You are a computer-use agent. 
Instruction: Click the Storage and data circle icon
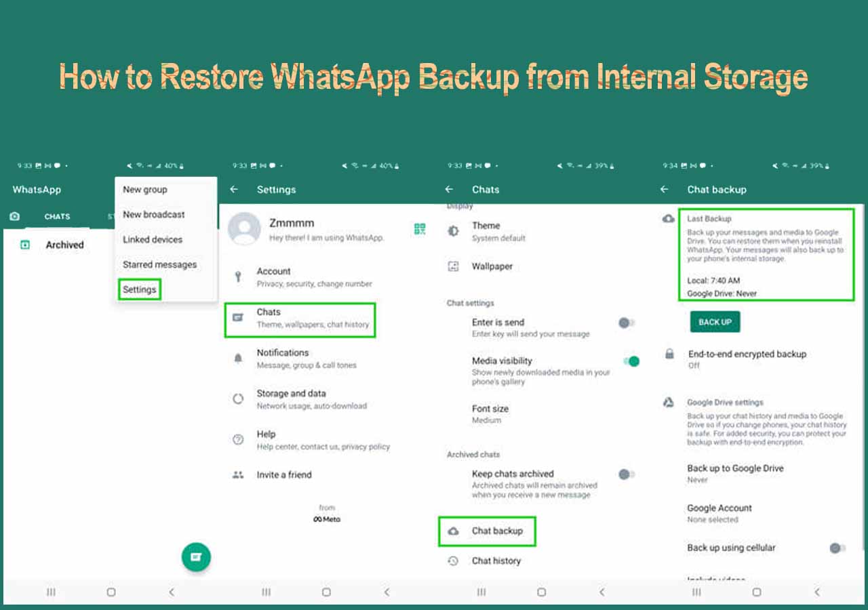pyautogui.click(x=238, y=399)
